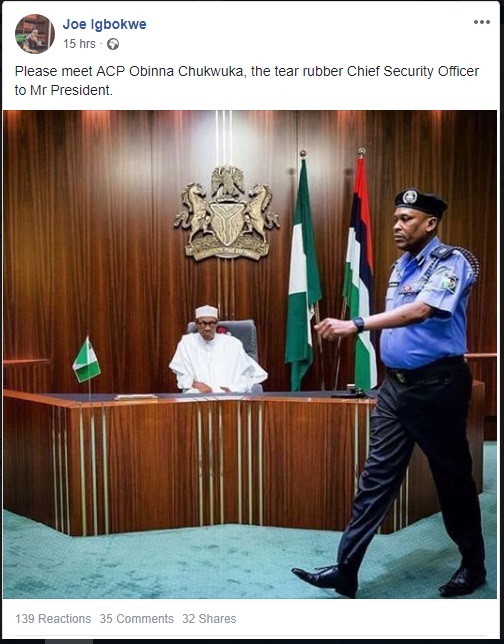Open the post permalink via '15 hrs' timestamp

[x=79, y=44]
